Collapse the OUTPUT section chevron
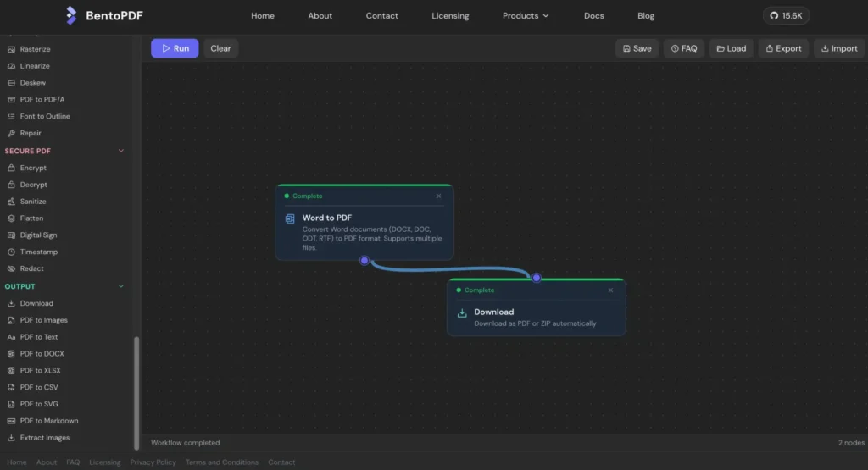 pos(120,286)
